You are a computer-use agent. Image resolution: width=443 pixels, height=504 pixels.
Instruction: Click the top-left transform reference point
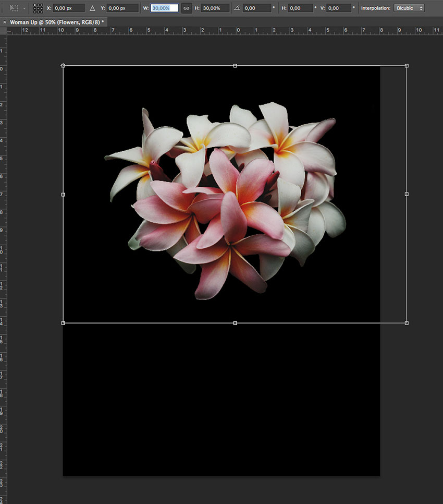[x=63, y=66]
